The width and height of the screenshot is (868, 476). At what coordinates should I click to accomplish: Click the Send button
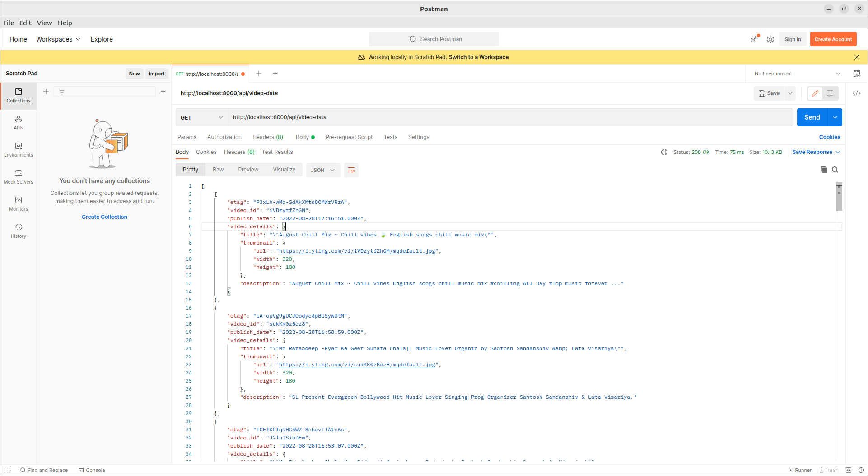(812, 117)
